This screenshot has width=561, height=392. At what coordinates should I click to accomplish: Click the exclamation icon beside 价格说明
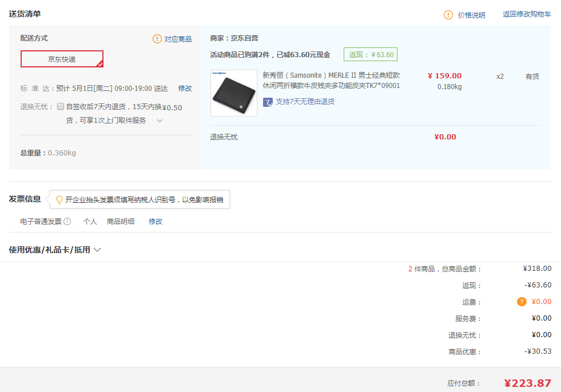click(449, 15)
